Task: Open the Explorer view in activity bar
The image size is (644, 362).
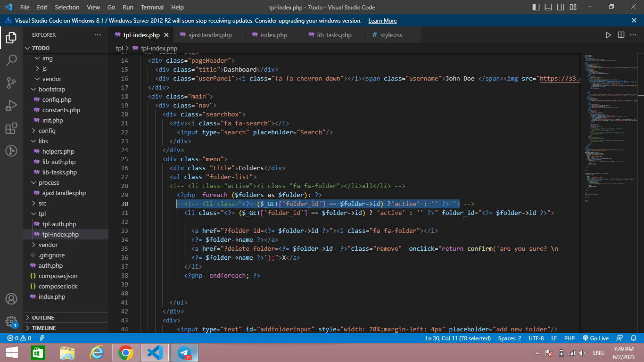Action: coord(11,38)
